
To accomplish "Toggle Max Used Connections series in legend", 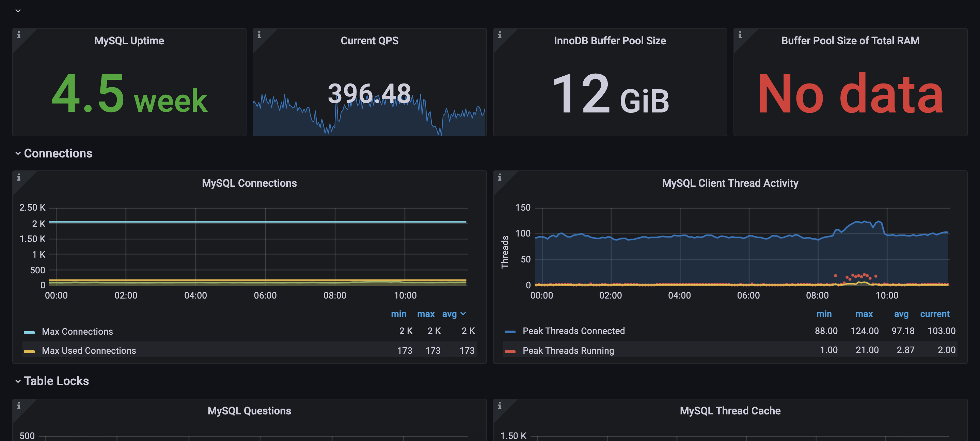I will (89, 351).
